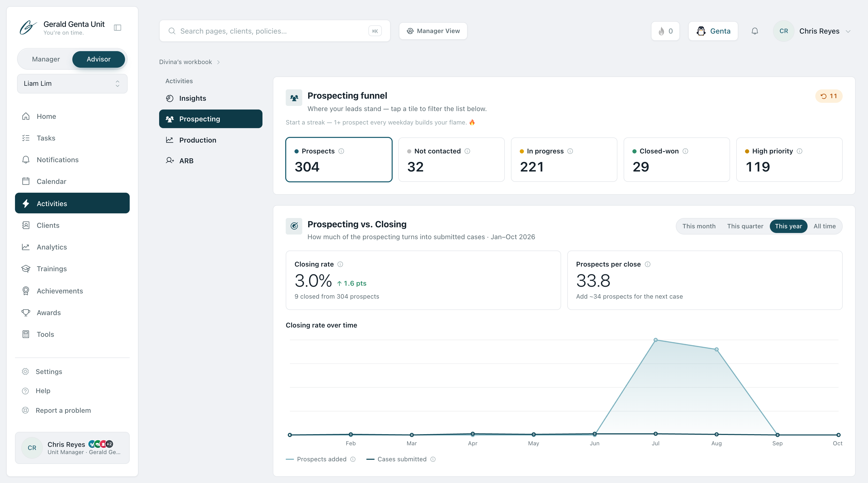
Task: Click the Closed-won info icon
Action: [x=685, y=151]
